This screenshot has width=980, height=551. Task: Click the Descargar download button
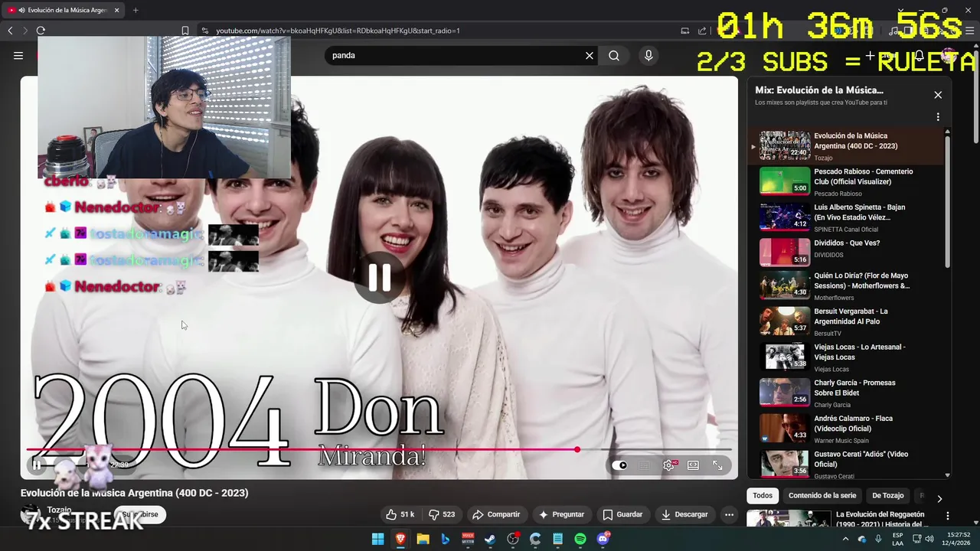click(684, 514)
